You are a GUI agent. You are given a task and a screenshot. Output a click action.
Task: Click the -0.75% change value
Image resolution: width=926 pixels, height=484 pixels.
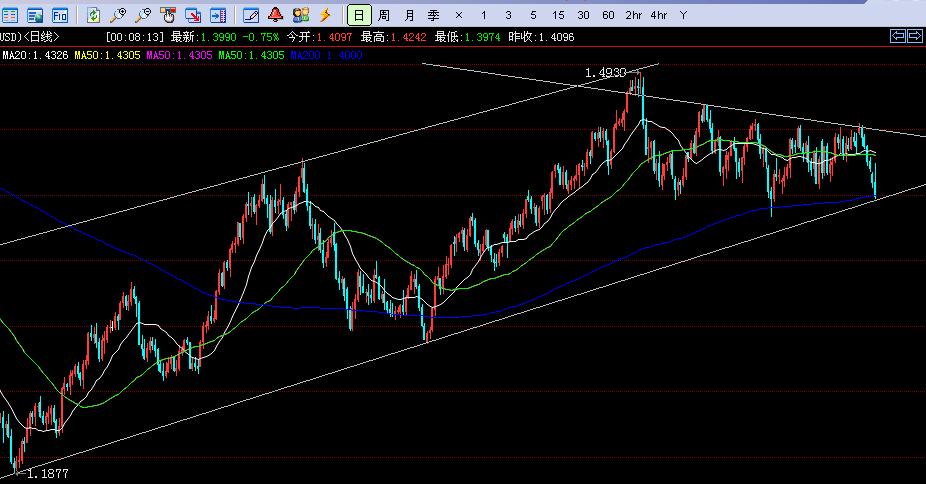coord(260,37)
